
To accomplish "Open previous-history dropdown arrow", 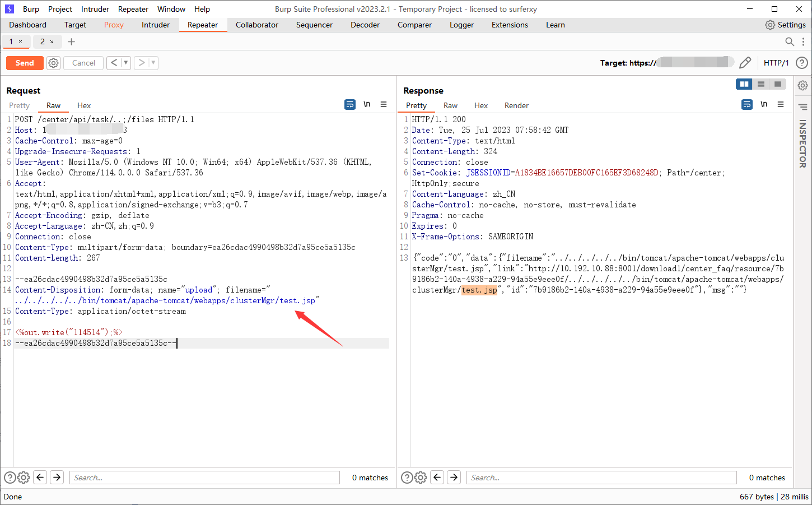I will coord(126,63).
